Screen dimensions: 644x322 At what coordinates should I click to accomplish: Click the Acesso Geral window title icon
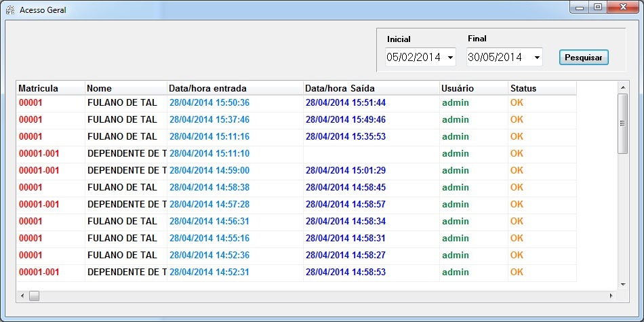(x=10, y=10)
